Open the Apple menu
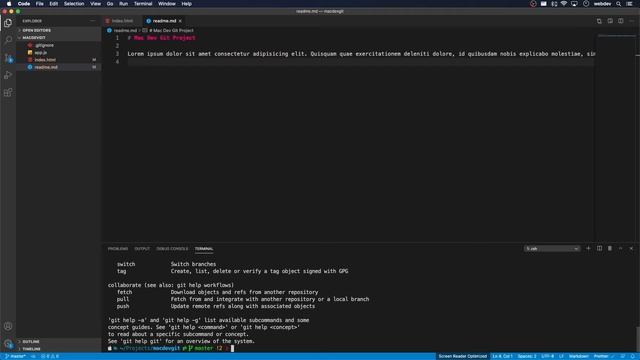The height and width of the screenshot is (360, 640). 9,4
